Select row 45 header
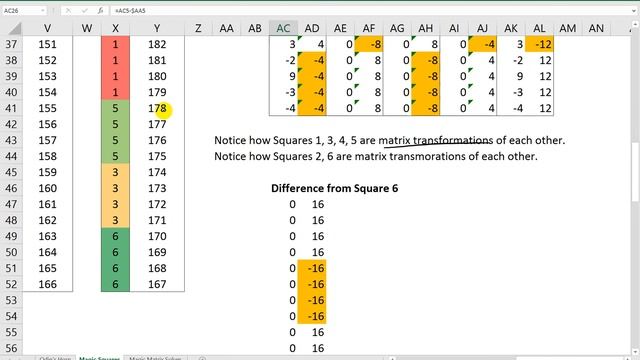The width and height of the screenshot is (640, 360). tap(11, 172)
